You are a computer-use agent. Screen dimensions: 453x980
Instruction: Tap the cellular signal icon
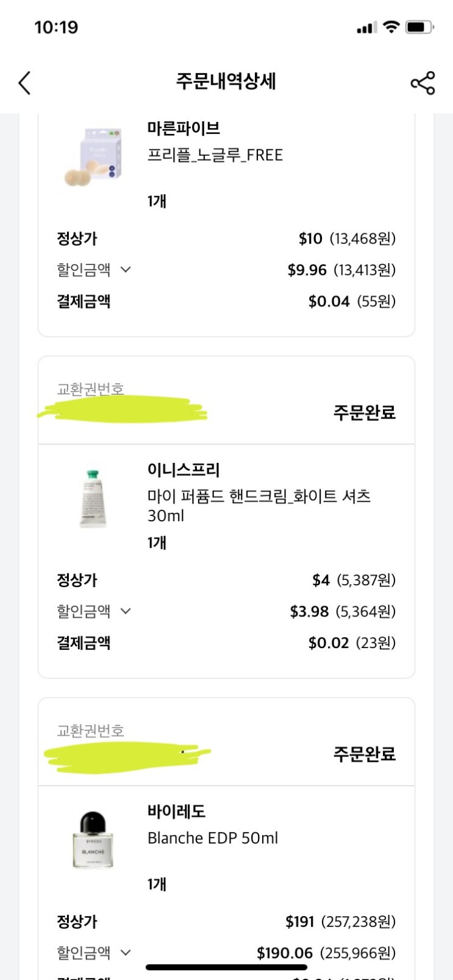366,27
